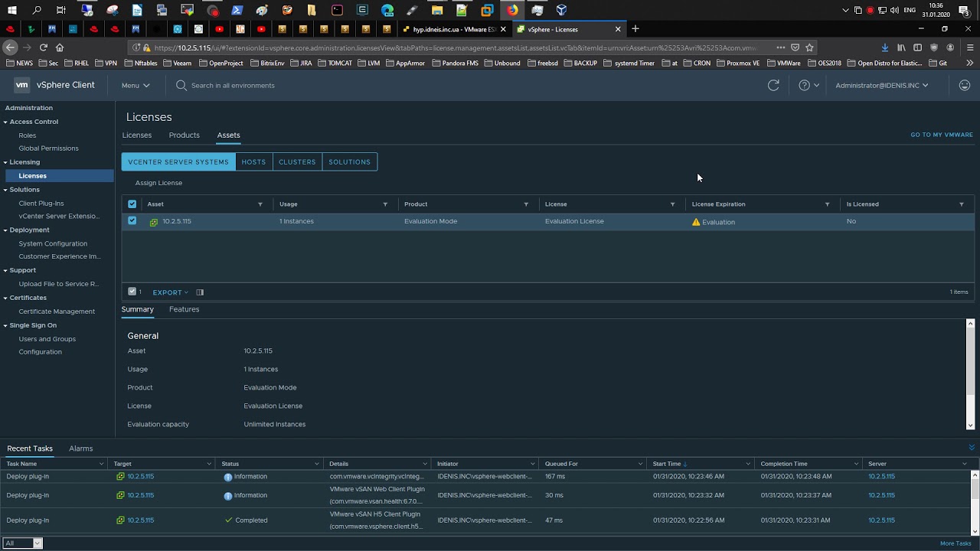Image resolution: width=980 pixels, height=551 pixels.
Task: Open the Features details tab
Action: [x=185, y=309]
